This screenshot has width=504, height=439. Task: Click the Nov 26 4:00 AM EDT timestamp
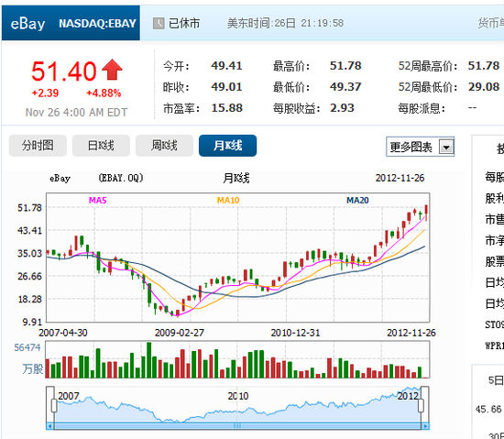coord(76,113)
